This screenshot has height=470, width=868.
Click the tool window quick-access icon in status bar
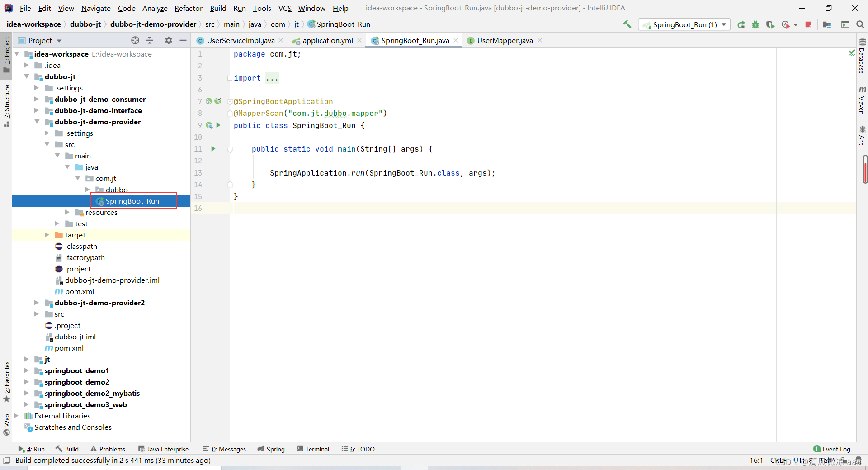click(6, 461)
